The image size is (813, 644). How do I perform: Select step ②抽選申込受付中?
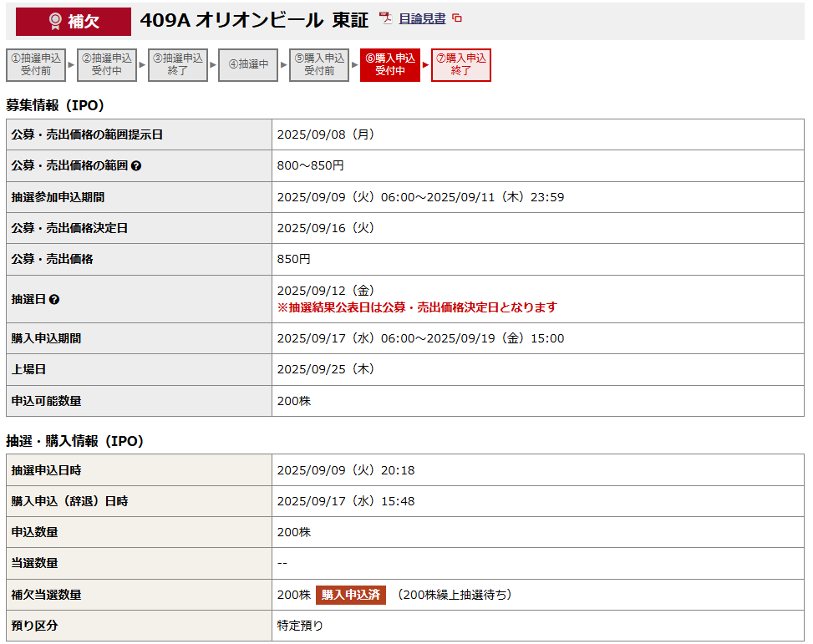pos(107,65)
